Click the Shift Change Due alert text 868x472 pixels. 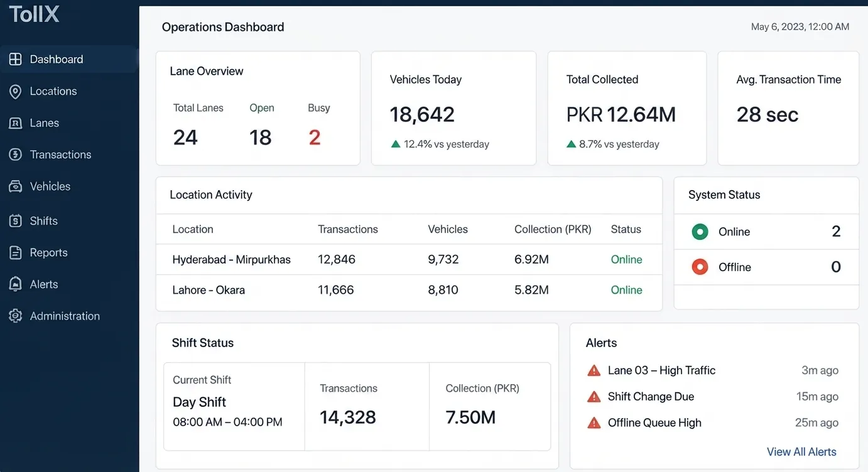(x=651, y=397)
